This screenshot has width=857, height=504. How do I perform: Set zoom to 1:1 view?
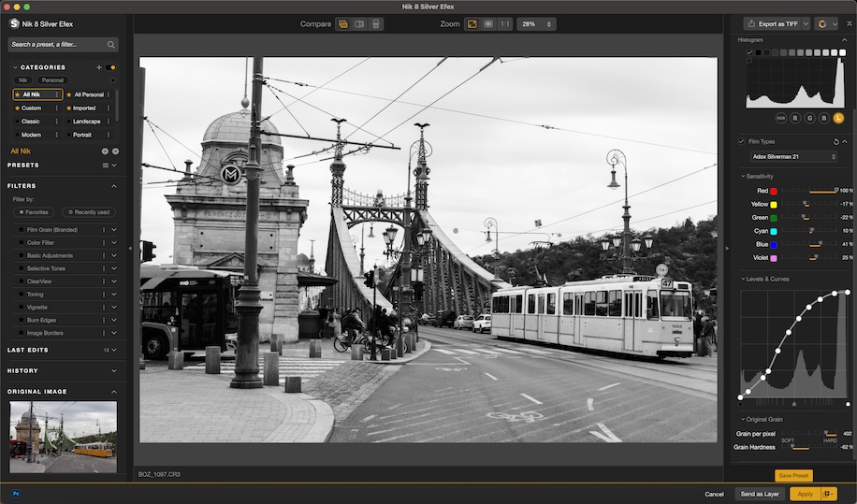click(505, 23)
